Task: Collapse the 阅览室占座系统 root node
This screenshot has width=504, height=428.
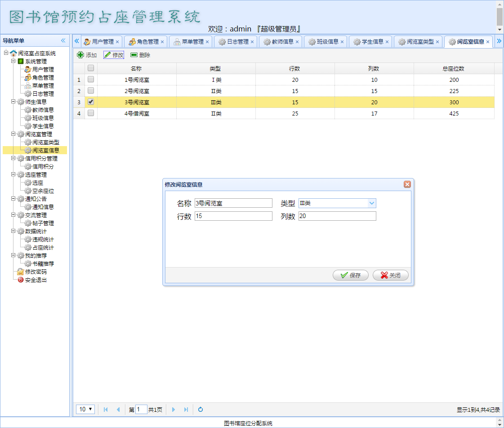Action: 6,53
